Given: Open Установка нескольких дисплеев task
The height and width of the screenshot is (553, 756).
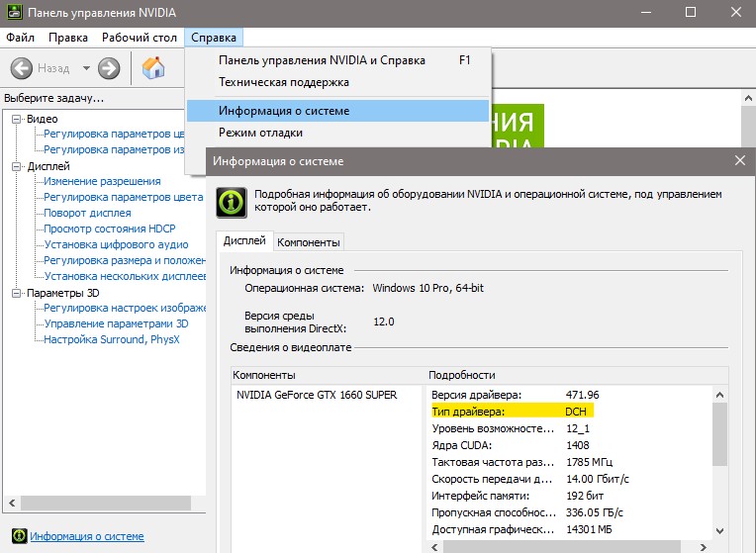Looking at the screenshot, I should point(125,276).
